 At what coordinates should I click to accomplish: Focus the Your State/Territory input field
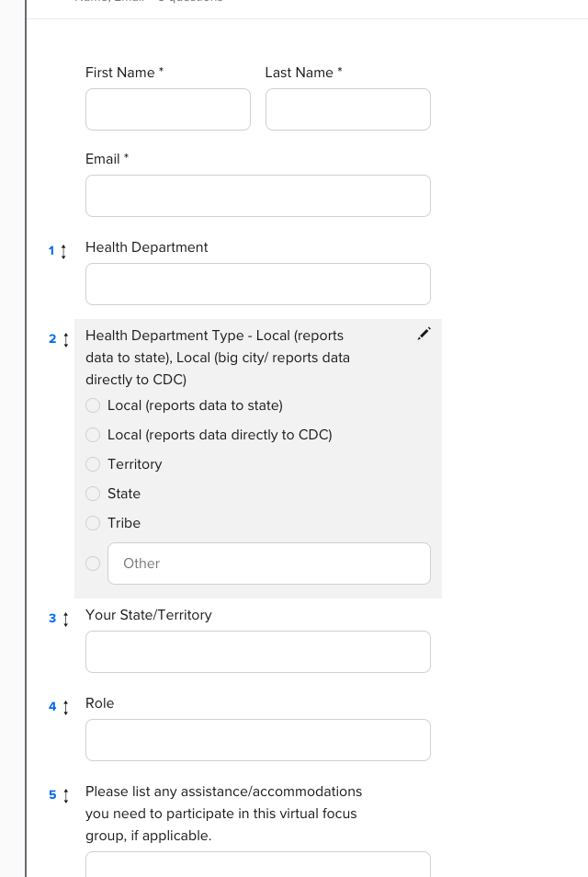(257, 652)
